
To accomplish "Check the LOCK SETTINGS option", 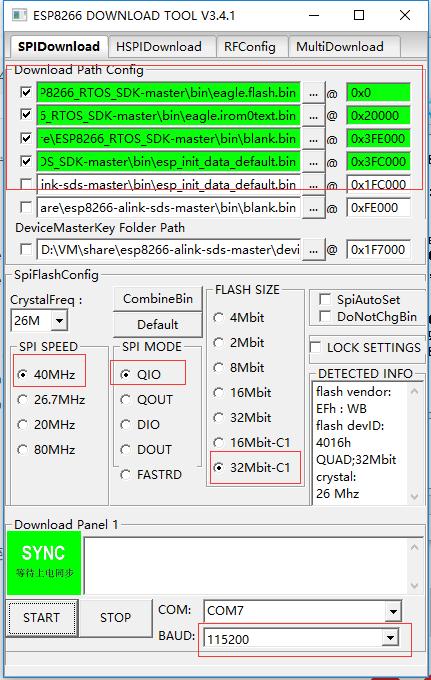I will [x=315, y=347].
